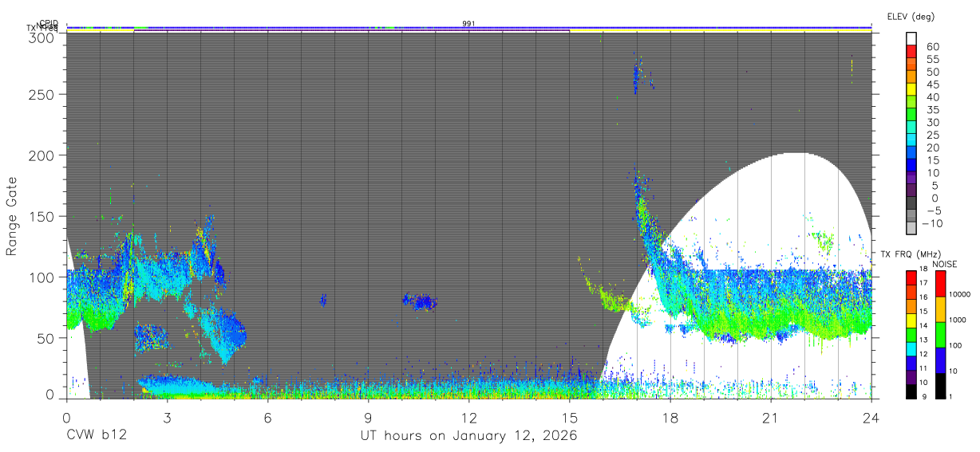Click the '12' tick on the UT hours axis
Image resolution: width=980 pixels, height=452 pixels.
[468, 417]
